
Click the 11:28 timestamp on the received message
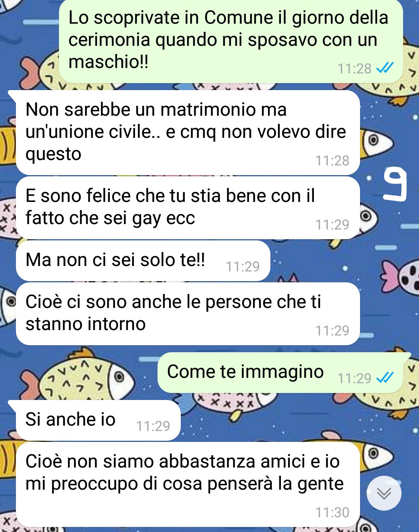point(332,160)
